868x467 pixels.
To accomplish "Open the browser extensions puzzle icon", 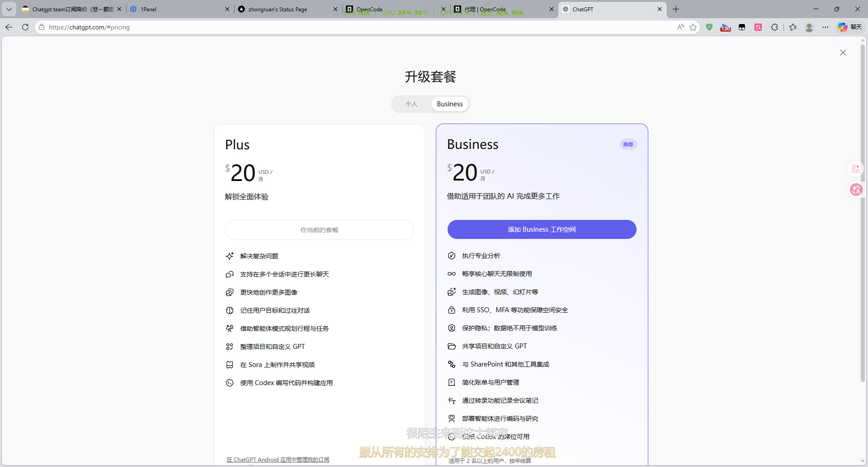I will 774,27.
